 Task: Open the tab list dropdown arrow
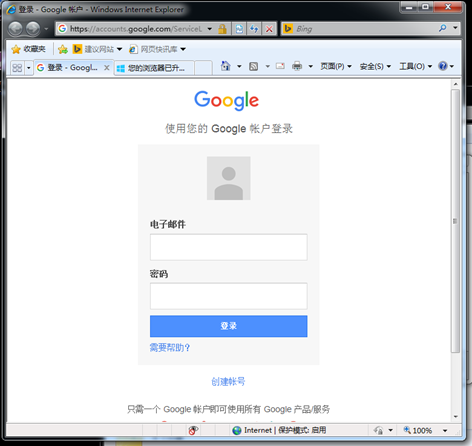point(29,68)
